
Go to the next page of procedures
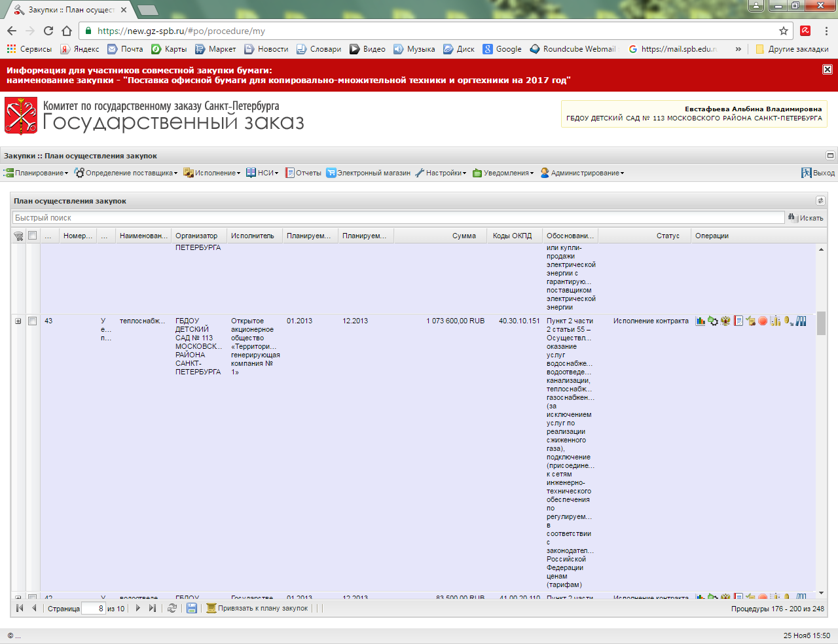[137, 608]
